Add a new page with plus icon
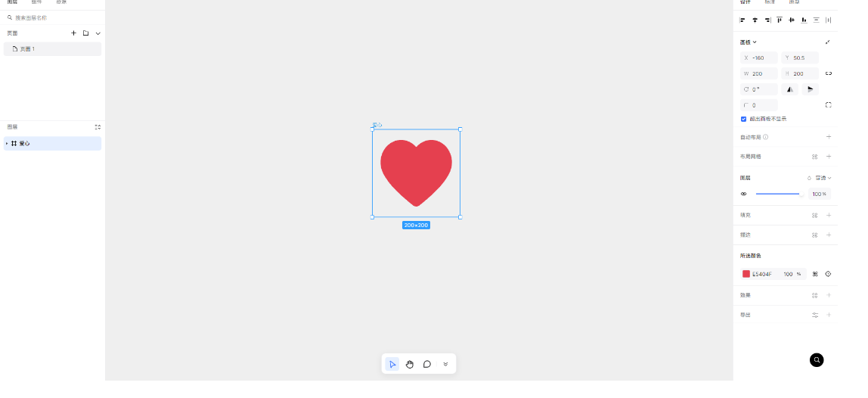 tap(73, 33)
